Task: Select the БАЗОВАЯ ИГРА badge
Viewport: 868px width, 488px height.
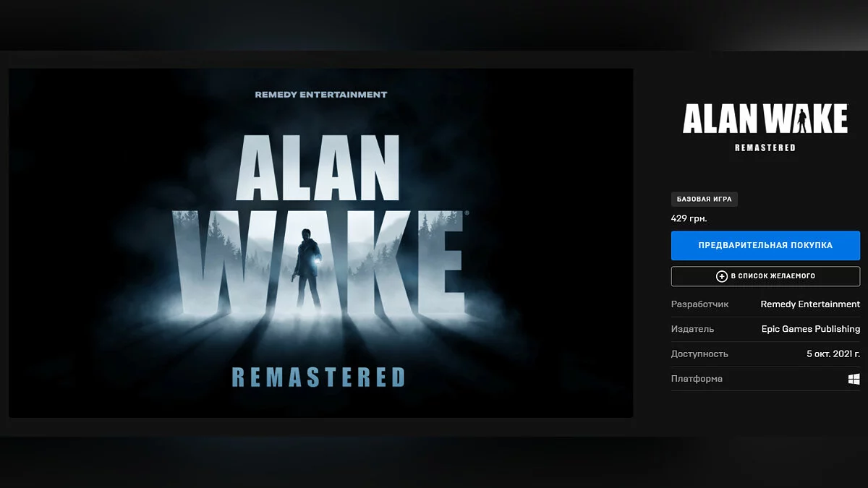Action: [x=705, y=199]
